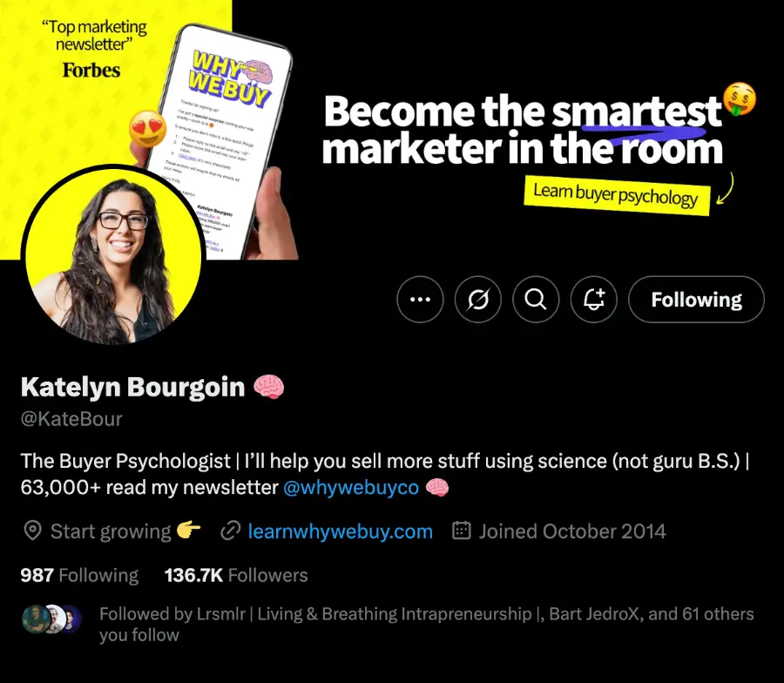Click the link chain icon

(230, 531)
